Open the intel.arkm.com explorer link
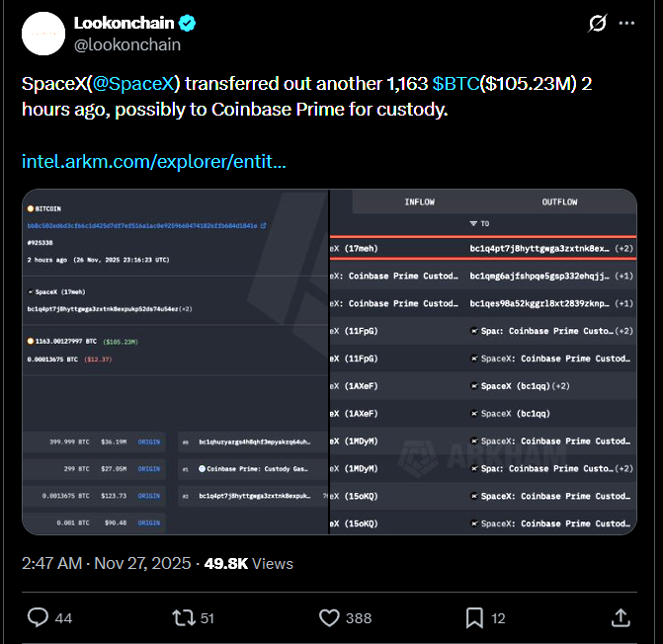This screenshot has height=644, width=663. tap(154, 160)
